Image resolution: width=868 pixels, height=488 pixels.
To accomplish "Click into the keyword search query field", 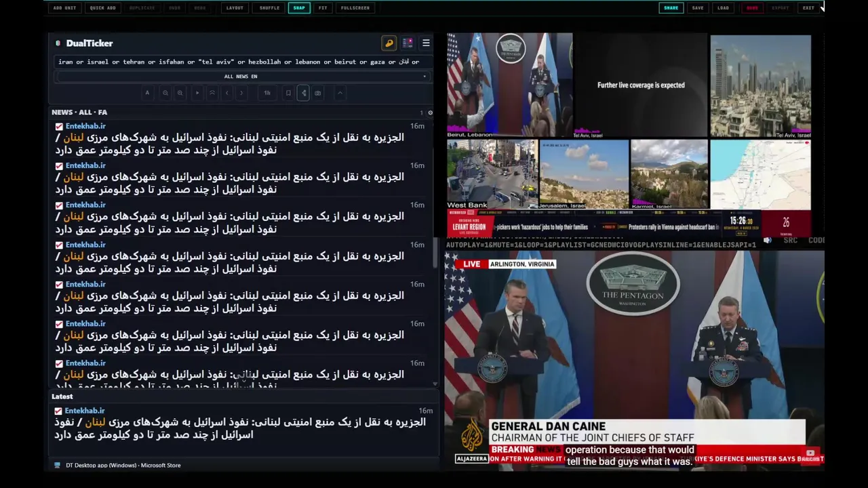I will [x=243, y=62].
